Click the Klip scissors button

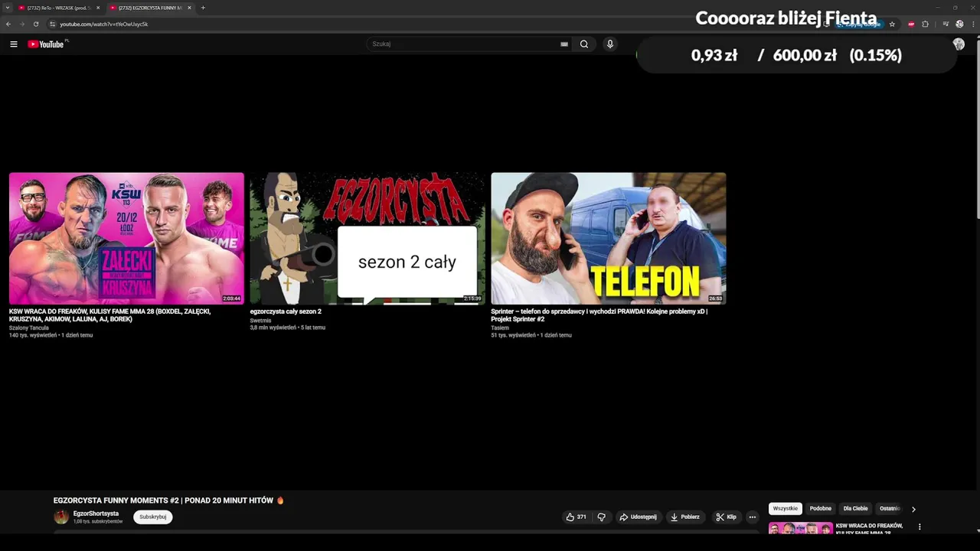tap(726, 517)
